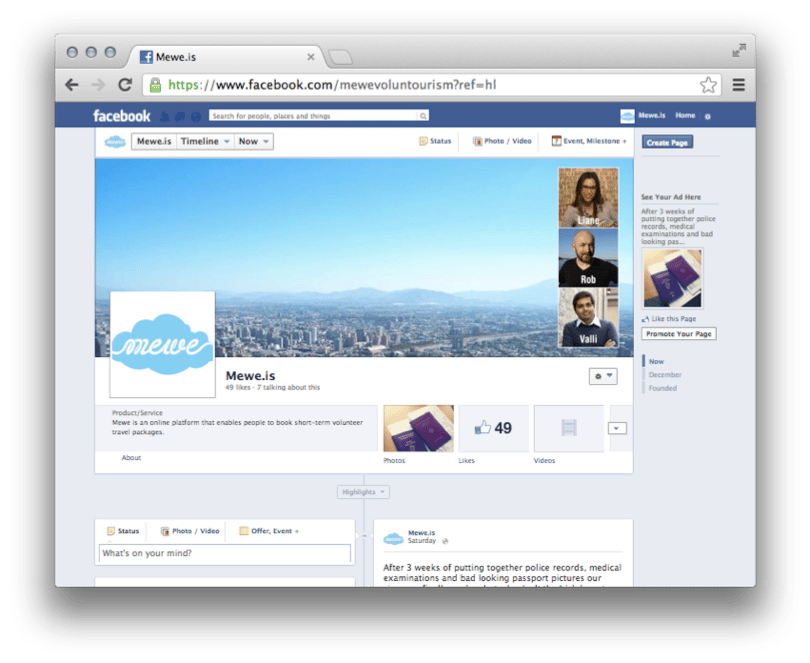Image resolution: width=810 pixels, height=663 pixels.
Task: Expand the arrow box next to Videos tile
Action: click(617, 428)
